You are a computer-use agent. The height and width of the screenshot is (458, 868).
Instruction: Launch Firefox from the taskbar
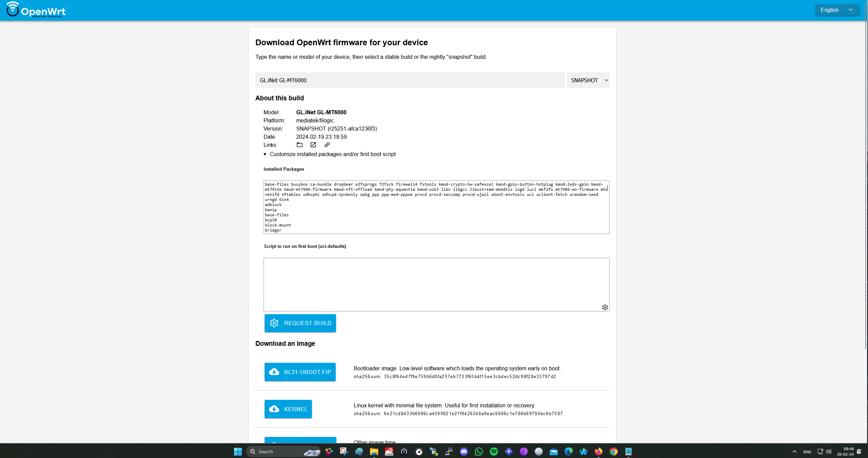click(599, 452)
